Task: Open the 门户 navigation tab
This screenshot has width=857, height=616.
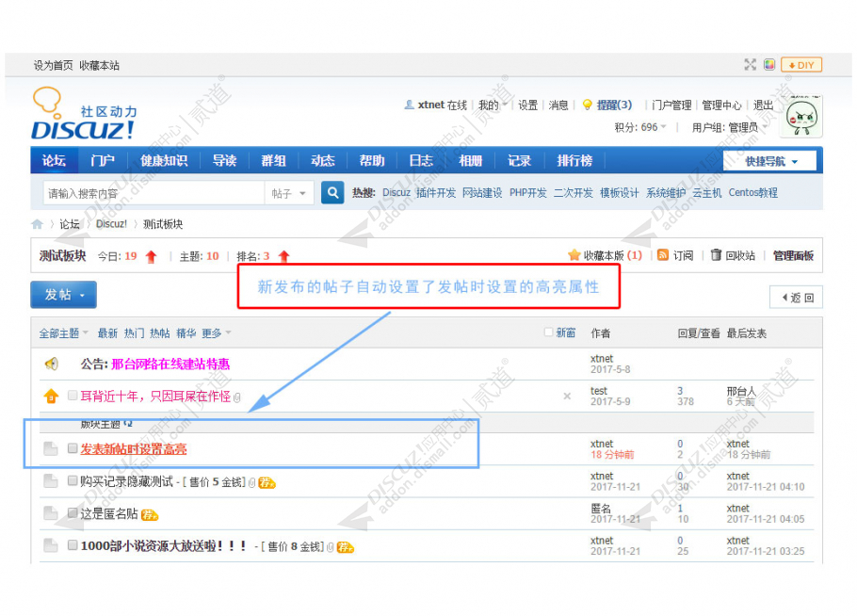Action: click(103, 161)
